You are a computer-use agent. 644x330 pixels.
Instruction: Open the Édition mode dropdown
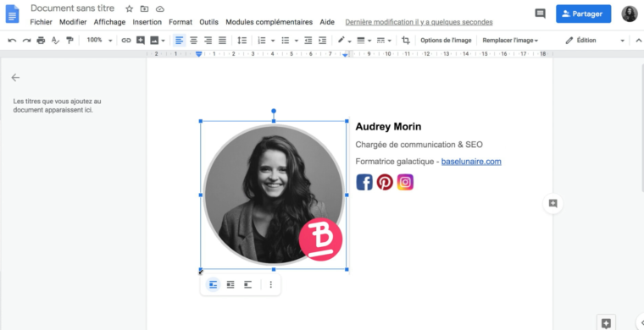[595, 40]
